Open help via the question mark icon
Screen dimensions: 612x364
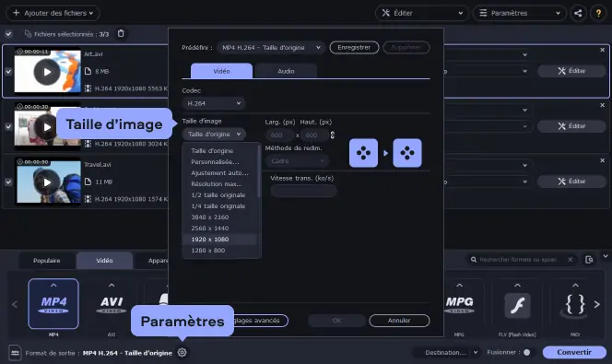click(598, 13)
